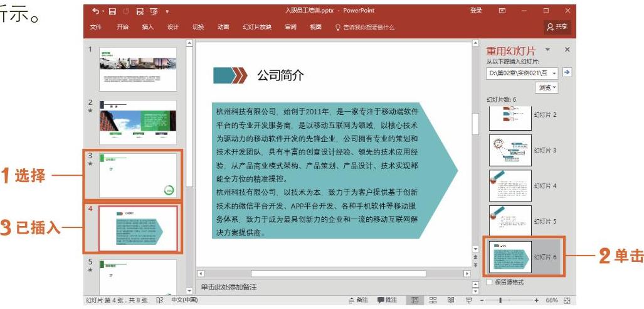
Task: Switch to the 插入 ribbon tab
Action: (x=148, y=27)
